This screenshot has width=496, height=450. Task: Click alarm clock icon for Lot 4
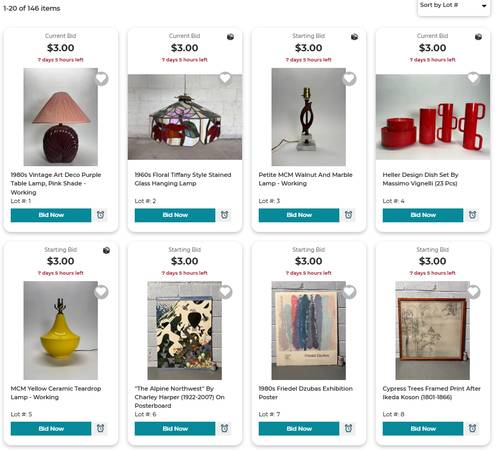pos(472,215)
